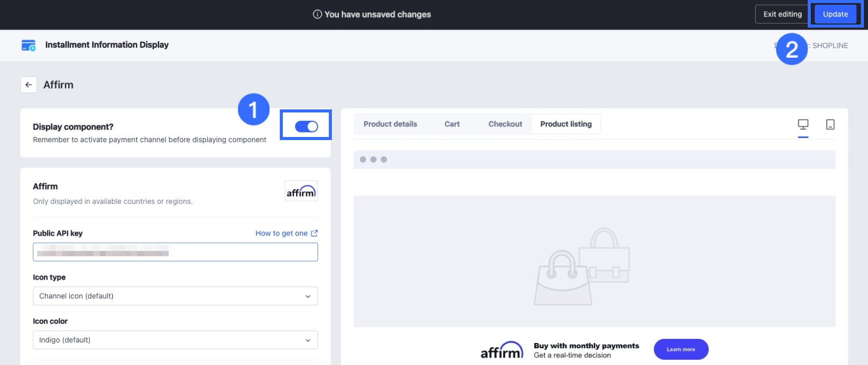Click the Update button
Screen dimensions: 868x365
[x=835, y=14]
